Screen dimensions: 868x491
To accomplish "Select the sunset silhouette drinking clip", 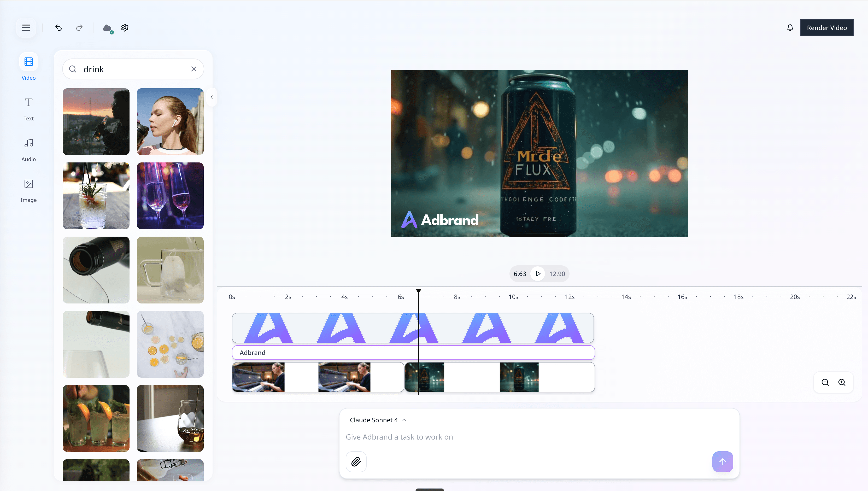I will [96, 122].
